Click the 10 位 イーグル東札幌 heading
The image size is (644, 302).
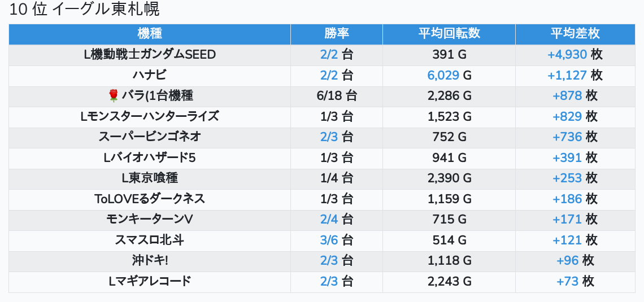[x=84, y=10]
